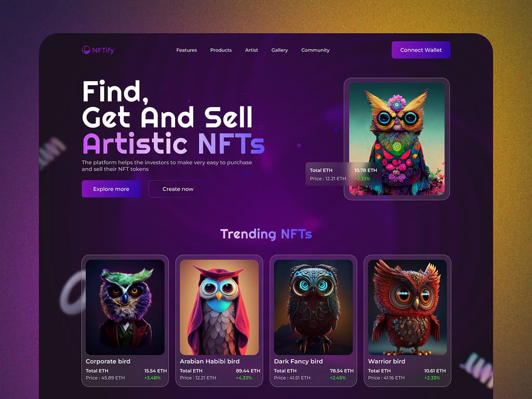Click the Dark Fancy bird title
Image resolution: width=532 pixels, height=399 pixels.
click(298, 362)
